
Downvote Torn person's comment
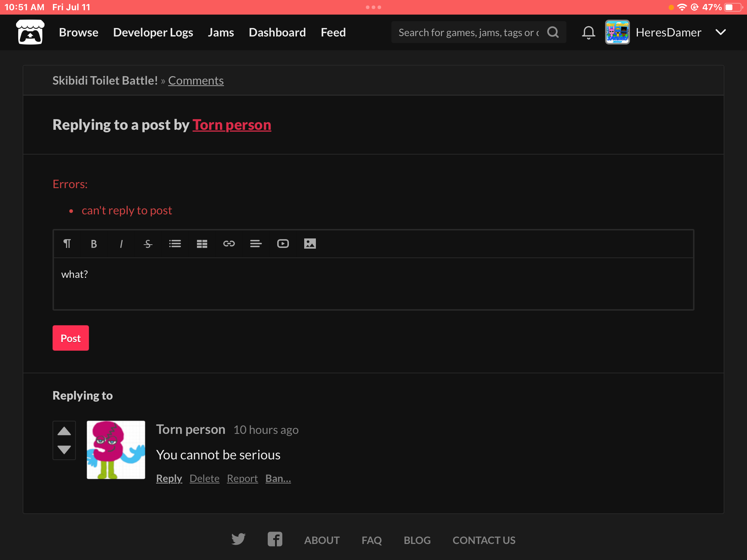tap(64, 450)
